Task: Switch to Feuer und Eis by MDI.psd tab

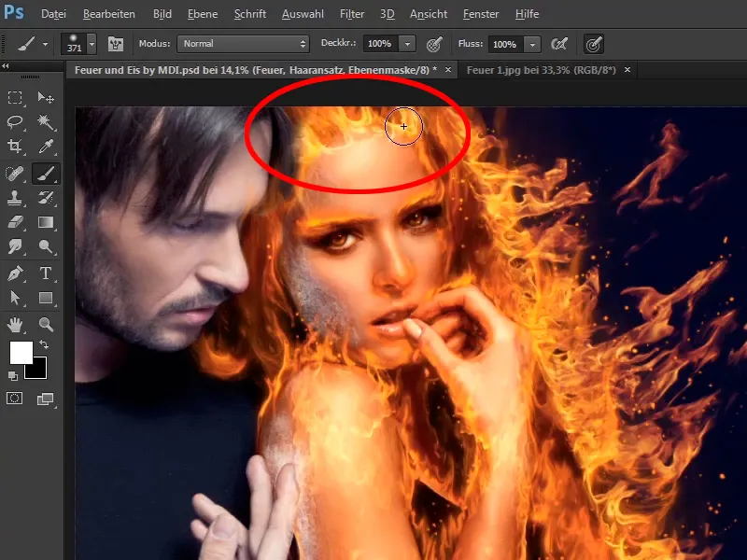Action: click(x=255, y=70)
